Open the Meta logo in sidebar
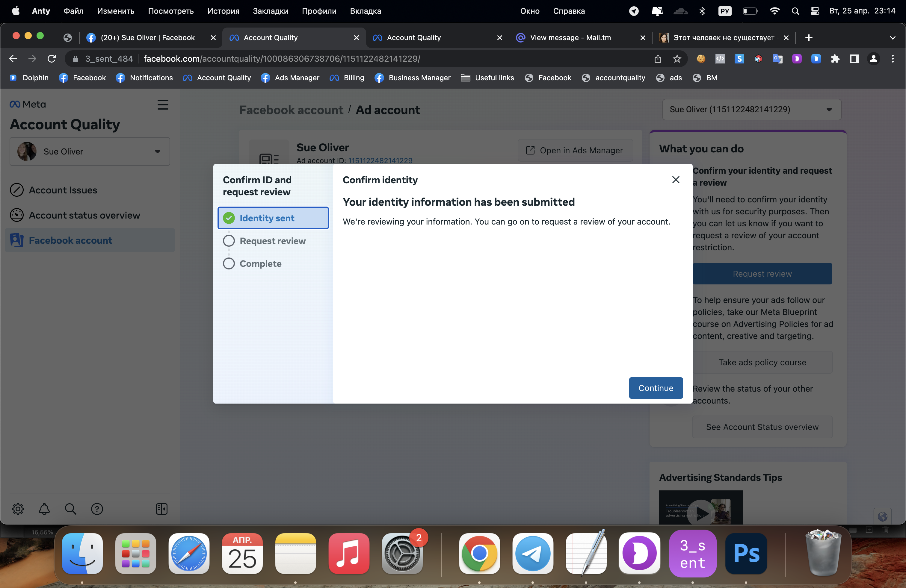Viewport: 906px width, 588px height. [28, 104]
